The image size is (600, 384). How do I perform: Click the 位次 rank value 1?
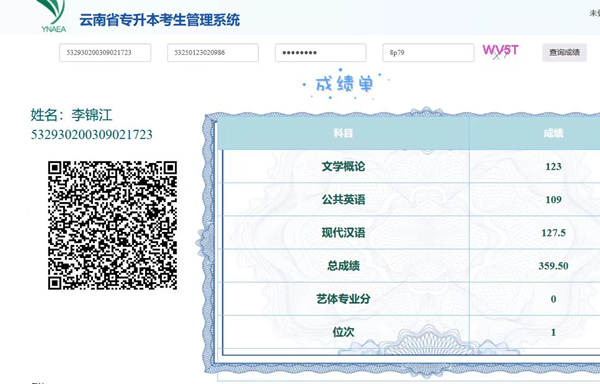(553, 332)
